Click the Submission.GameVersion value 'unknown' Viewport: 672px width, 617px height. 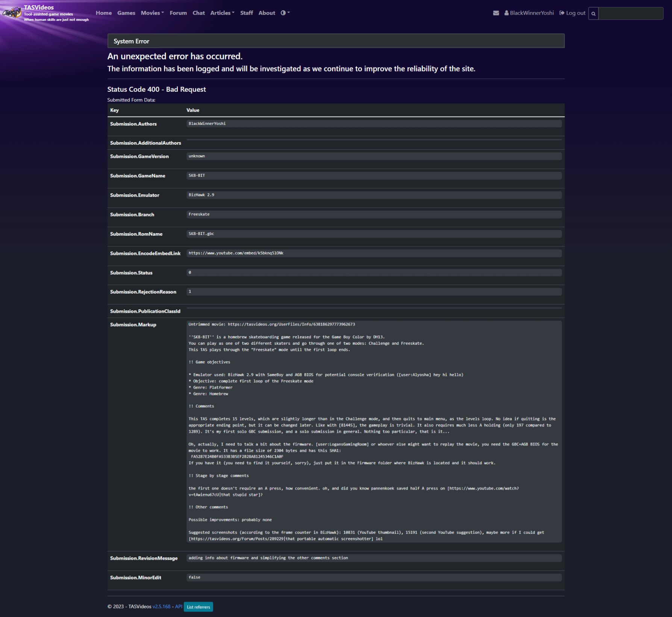197,156
